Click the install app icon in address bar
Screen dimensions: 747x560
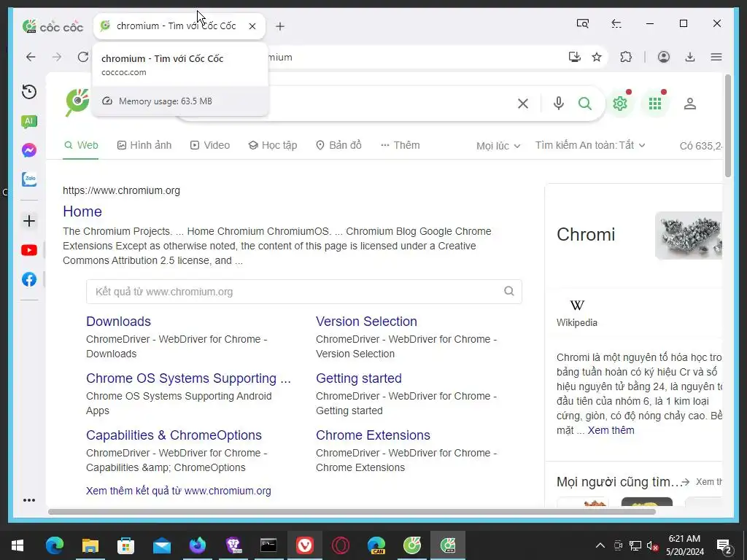(575, 57)
